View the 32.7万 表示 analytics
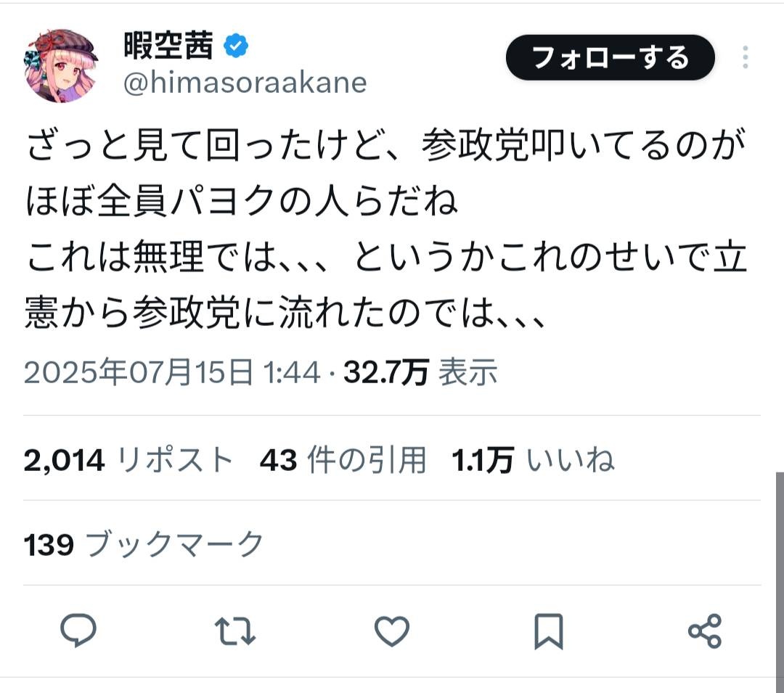The height and width of the screenshot is (693, 784). pyautogui.click(x=420, y=373)
